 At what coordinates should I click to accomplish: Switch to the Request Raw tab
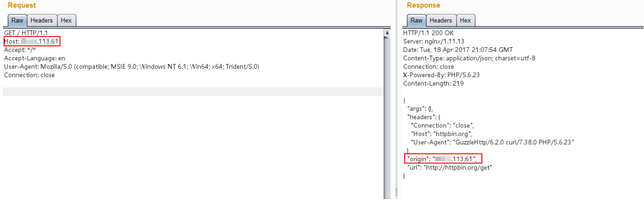pyautogui.click(x=17, y=20)
